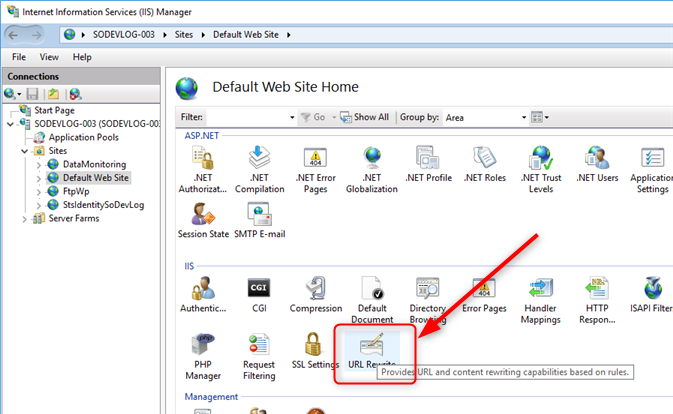Screen dimensions: 673x414
Task: Open the Go button dropdown arrow
Action: click(334, 117)
